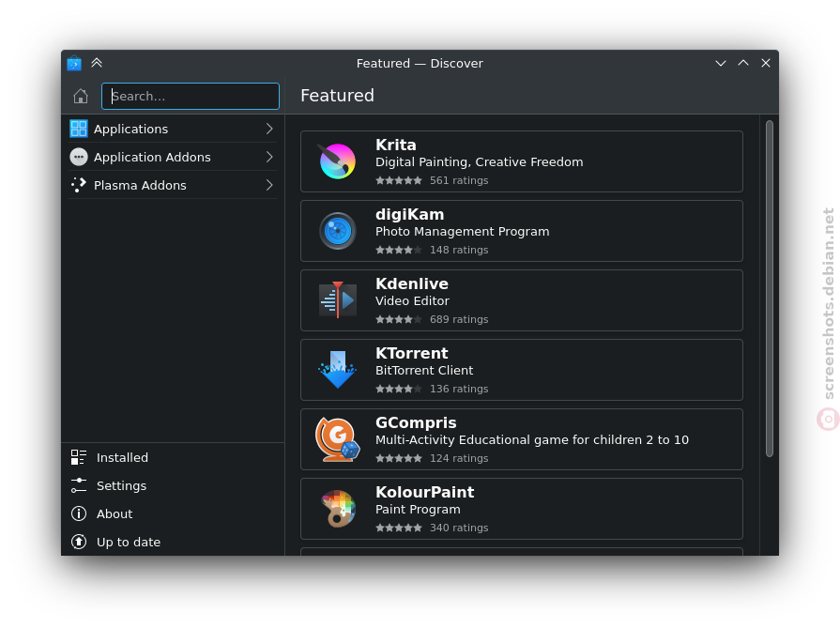Screen dimensions: 840x628
Task: Open the GCompris app title
Action: pyautogui.click(x=416, y=422)
